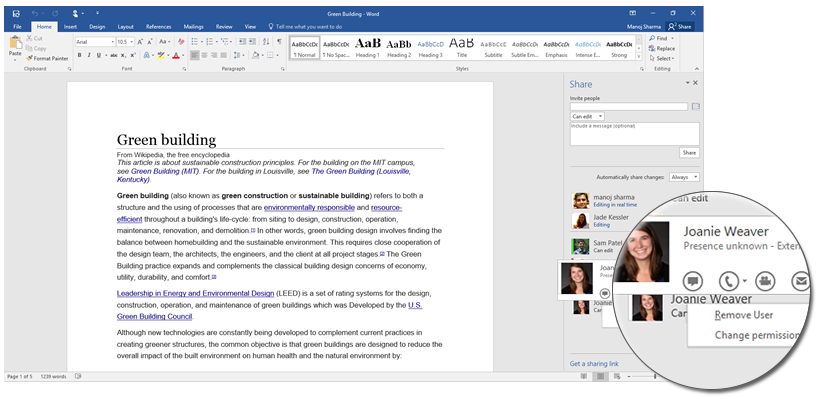Click the Sort icon
820x399 pixels.
[266, 42]
